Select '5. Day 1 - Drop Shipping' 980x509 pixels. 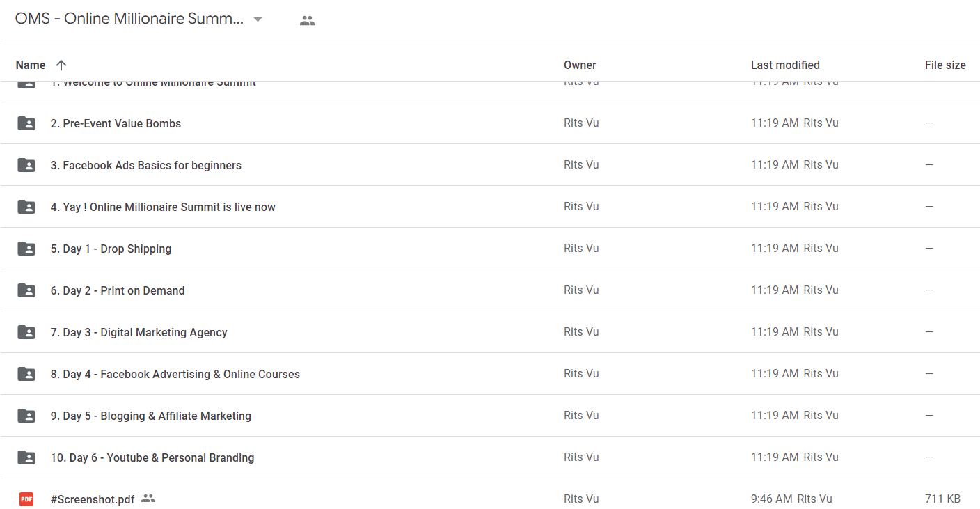coord(111,249)
